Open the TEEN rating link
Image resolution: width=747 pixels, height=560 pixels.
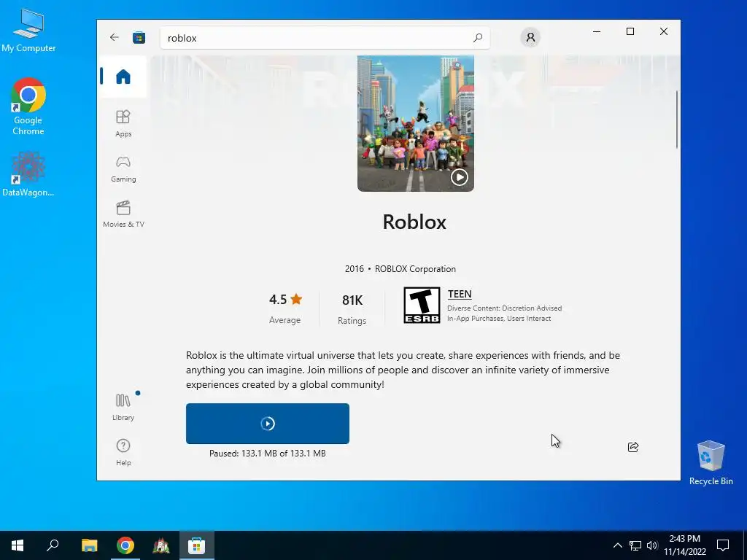click(x=460, y=295)
